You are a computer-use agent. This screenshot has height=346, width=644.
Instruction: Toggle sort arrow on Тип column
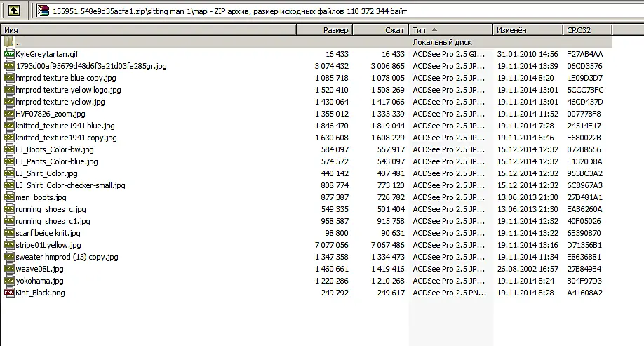434,30
